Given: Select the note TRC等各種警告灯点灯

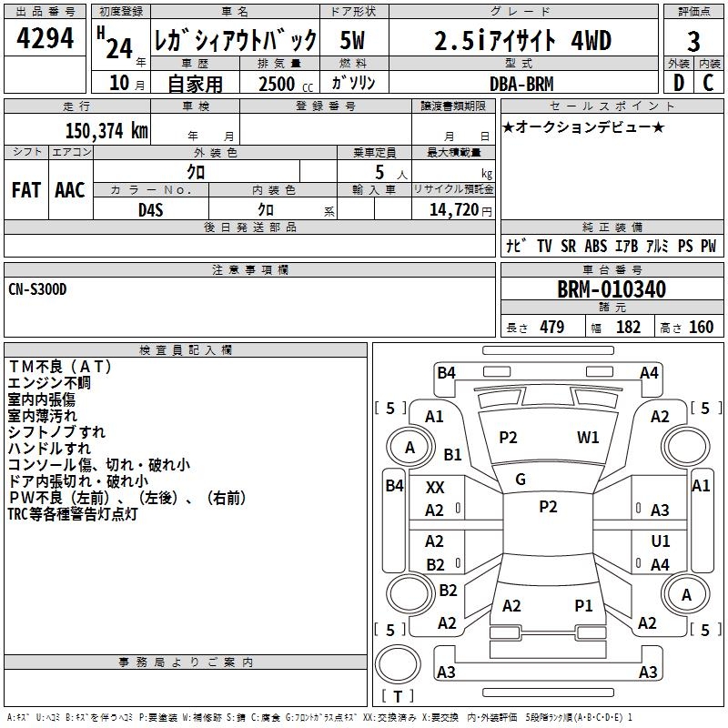Looking at the screenshot, I should (73, 514).
